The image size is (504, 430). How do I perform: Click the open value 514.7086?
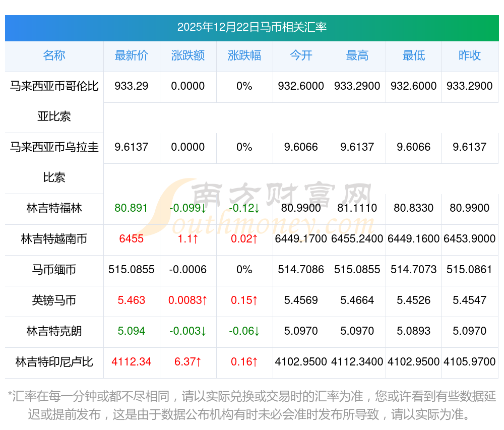pyautogui.click(x=301, y=270)
